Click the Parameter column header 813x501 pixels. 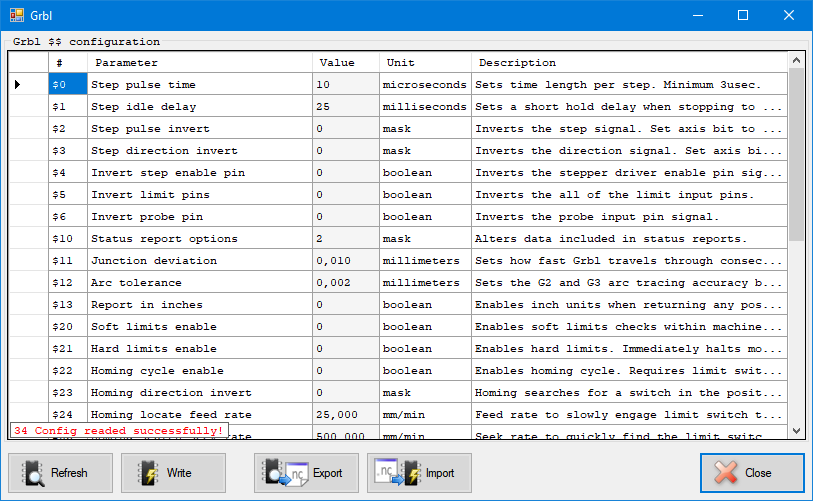pos(200,63)
